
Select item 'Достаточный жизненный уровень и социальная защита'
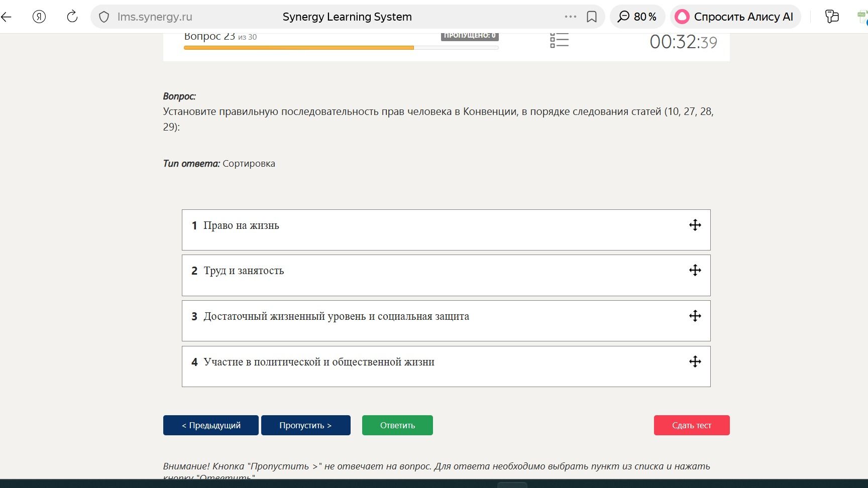click(x=446, y=321)
